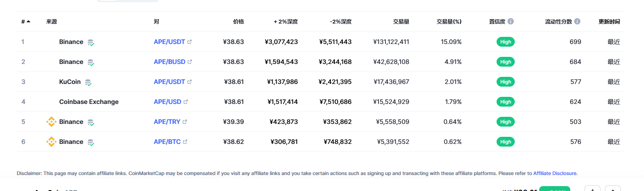Sort by the 交易量 column header
Screen dimensions: 644x191
[x=401, y=21]
